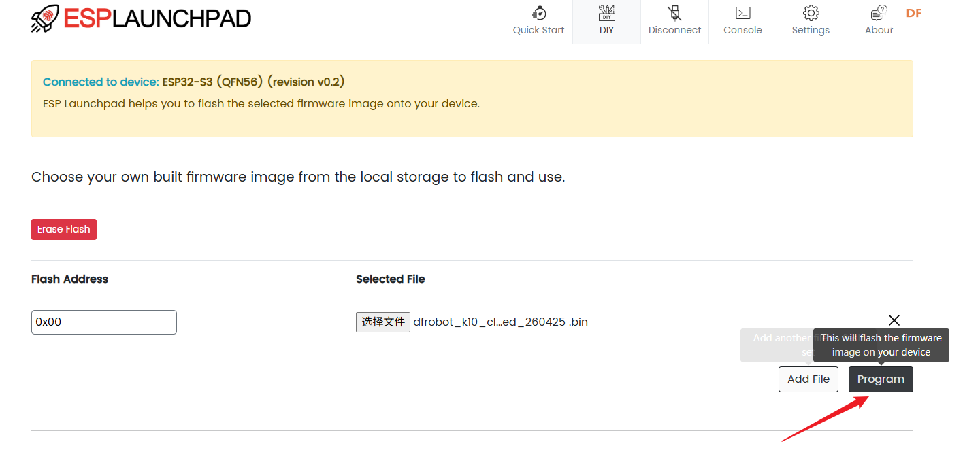Viewport: 980px width, 463px height.
Task: Focus the Flash Address 0x00 input field
Action: 104,322
